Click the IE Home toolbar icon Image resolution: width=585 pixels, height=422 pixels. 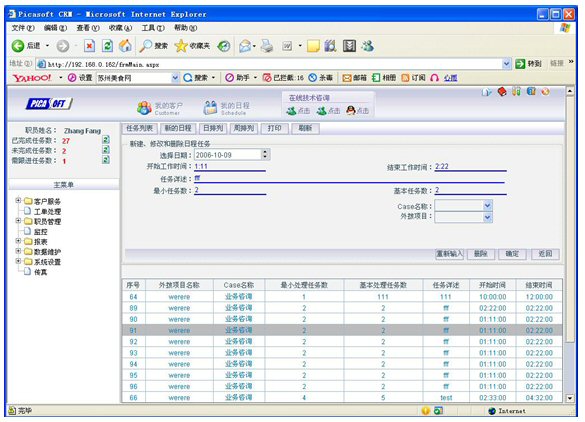point(125,46)
